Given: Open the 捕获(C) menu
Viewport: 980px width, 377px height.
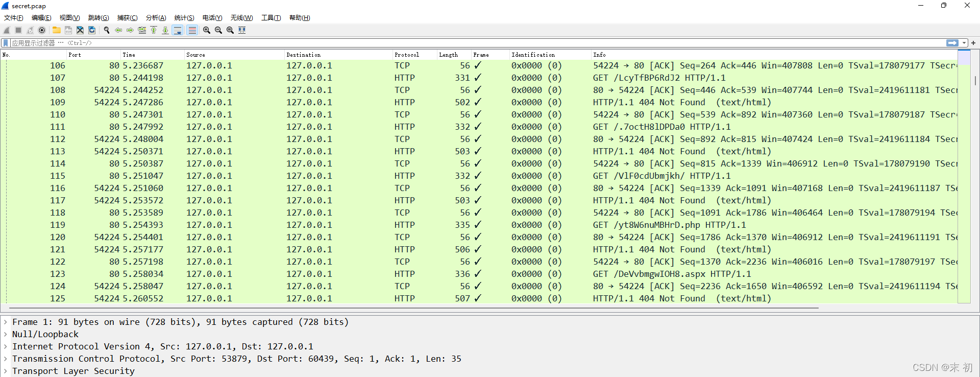Looking at the screenshot, I should (127, 18).
